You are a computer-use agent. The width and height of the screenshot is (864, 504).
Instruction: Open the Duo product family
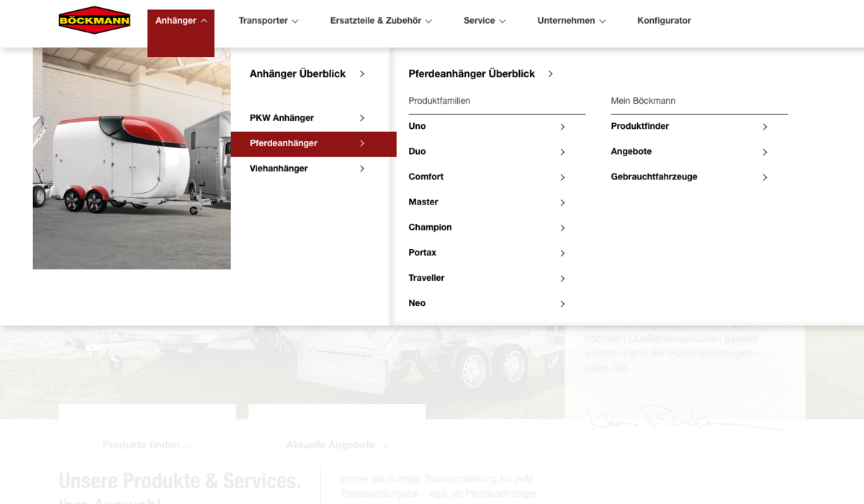[x=417, y=151]
